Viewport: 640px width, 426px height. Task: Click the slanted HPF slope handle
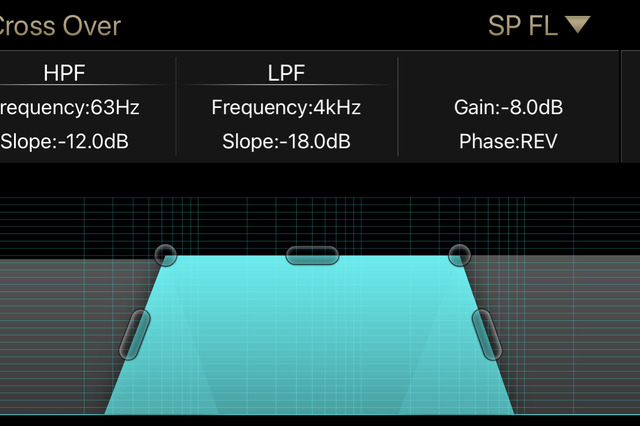click(x=135, y=335)
